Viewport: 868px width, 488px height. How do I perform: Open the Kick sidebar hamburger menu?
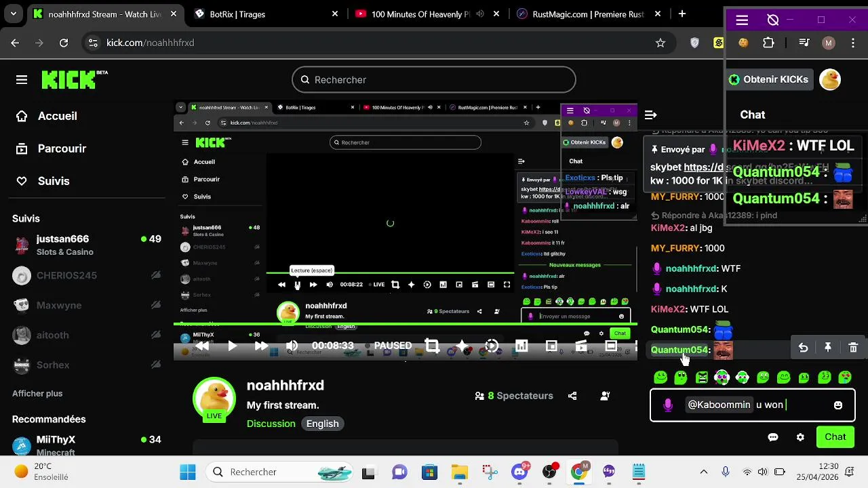(x=22, y=80)
